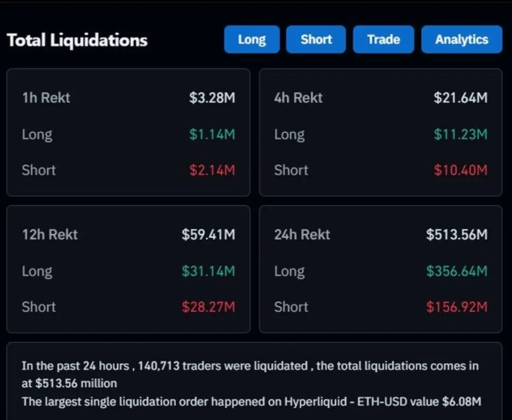Click the 4h short value $10.40M

tap(460, 170)
